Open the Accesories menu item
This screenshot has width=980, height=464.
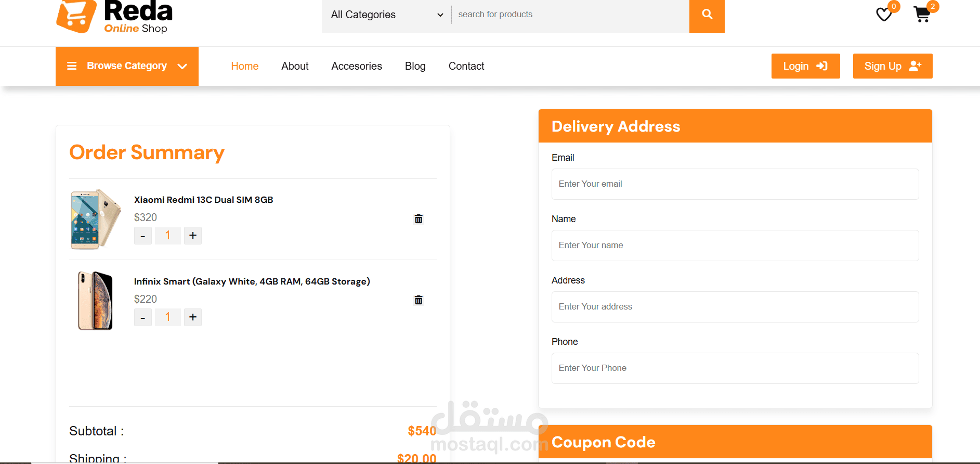tap(357, 66)
